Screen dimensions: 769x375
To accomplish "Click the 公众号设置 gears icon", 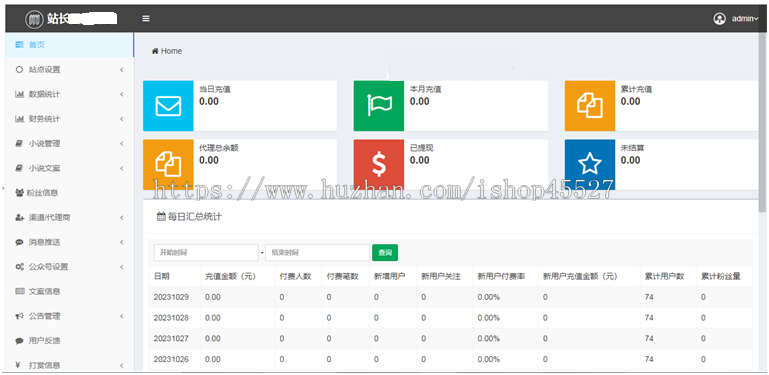I will [x=20, y=267].
